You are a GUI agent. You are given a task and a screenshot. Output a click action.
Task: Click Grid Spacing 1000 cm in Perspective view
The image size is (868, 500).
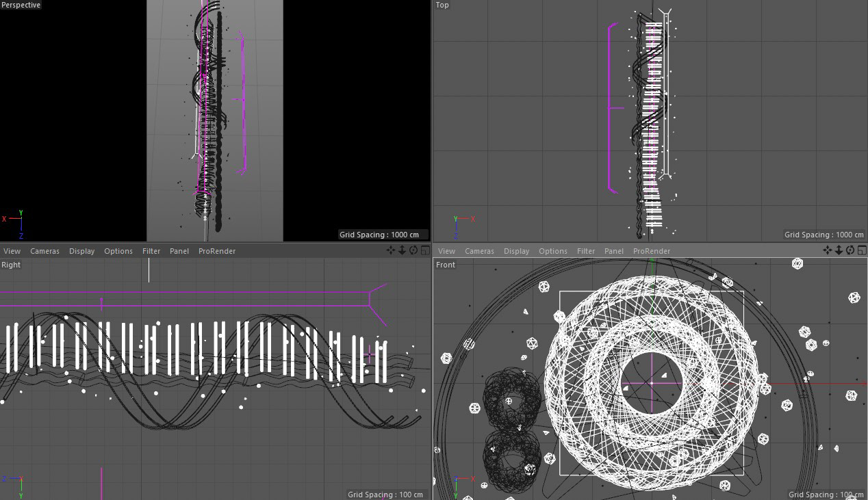tap(379, 235)
